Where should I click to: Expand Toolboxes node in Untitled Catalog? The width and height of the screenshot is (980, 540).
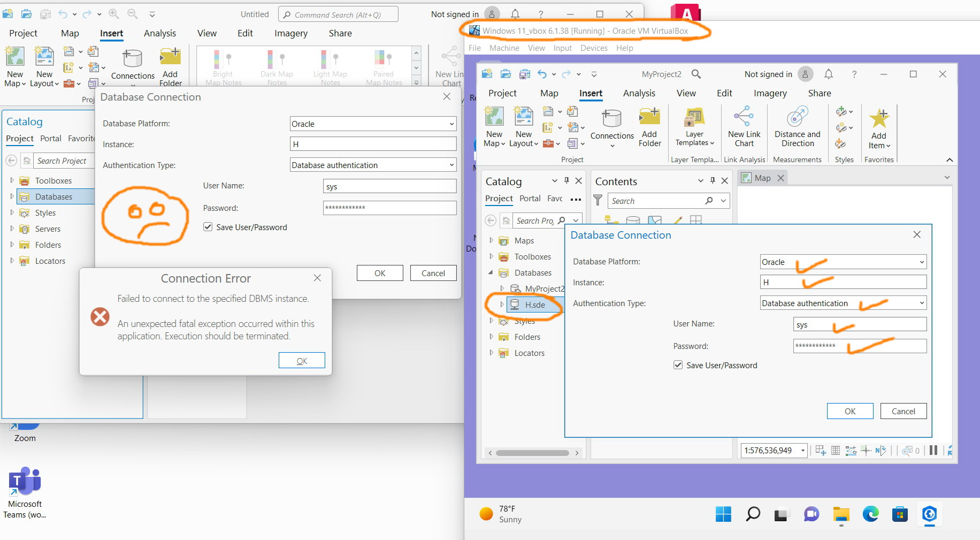12,181
